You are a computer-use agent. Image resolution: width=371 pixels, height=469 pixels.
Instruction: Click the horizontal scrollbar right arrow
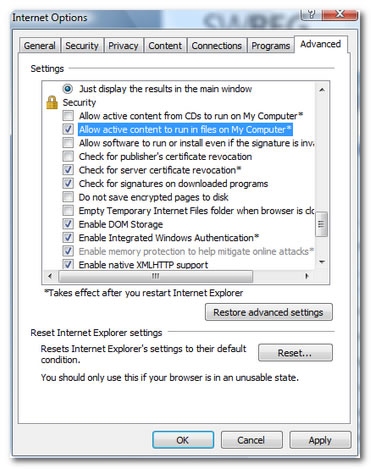click(x=306, y=276)
